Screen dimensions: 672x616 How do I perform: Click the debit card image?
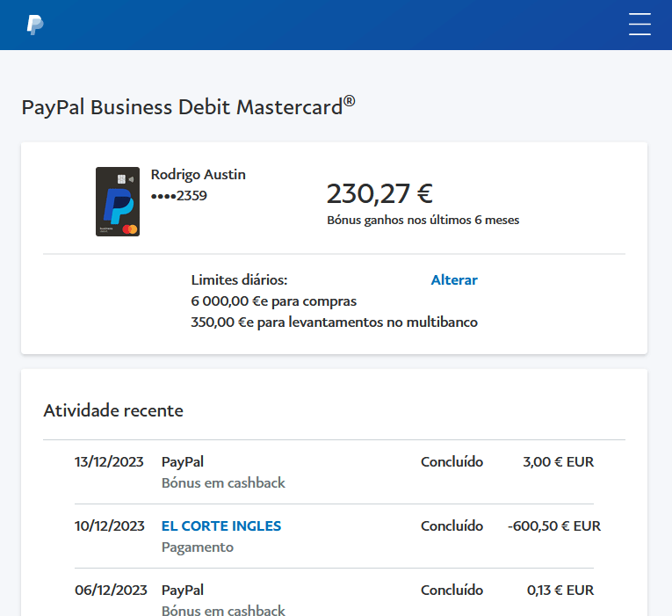click(x=118, y=201)
